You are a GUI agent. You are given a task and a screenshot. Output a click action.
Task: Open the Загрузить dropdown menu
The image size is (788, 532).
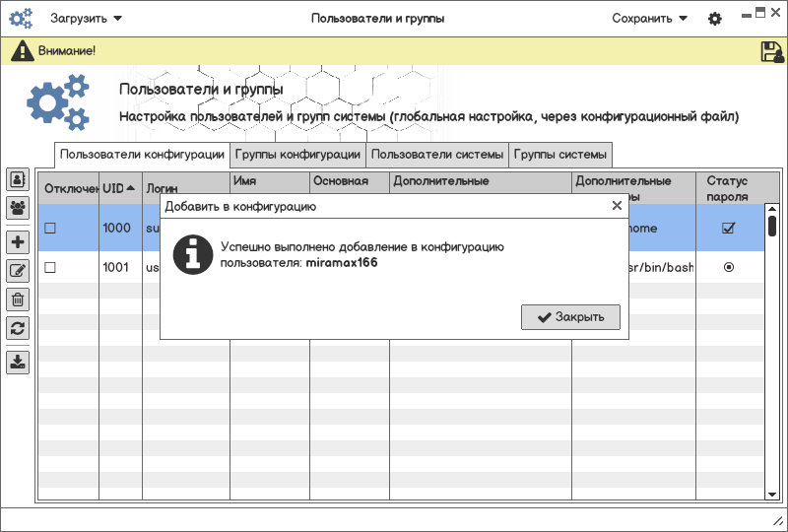coord(87,19)
